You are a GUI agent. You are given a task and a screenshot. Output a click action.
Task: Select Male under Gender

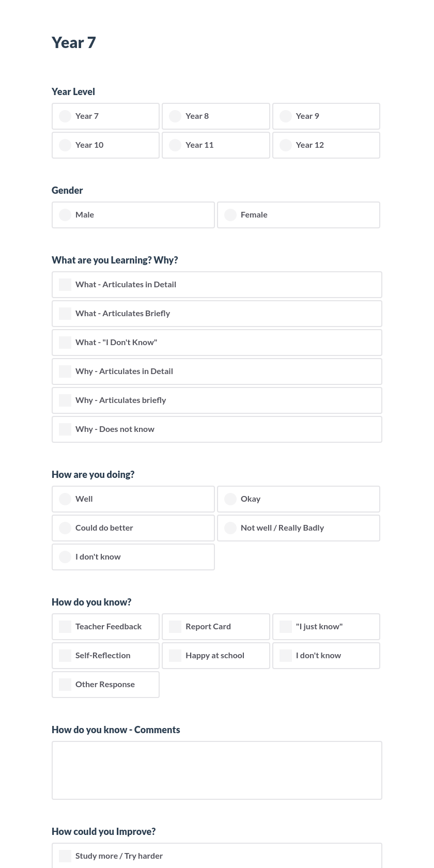tap(65, 215)
